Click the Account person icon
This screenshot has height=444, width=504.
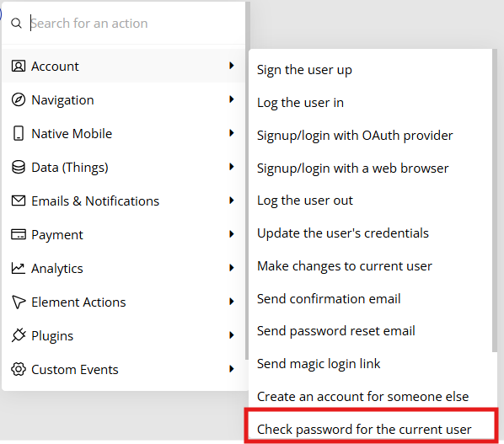(19, 66)
